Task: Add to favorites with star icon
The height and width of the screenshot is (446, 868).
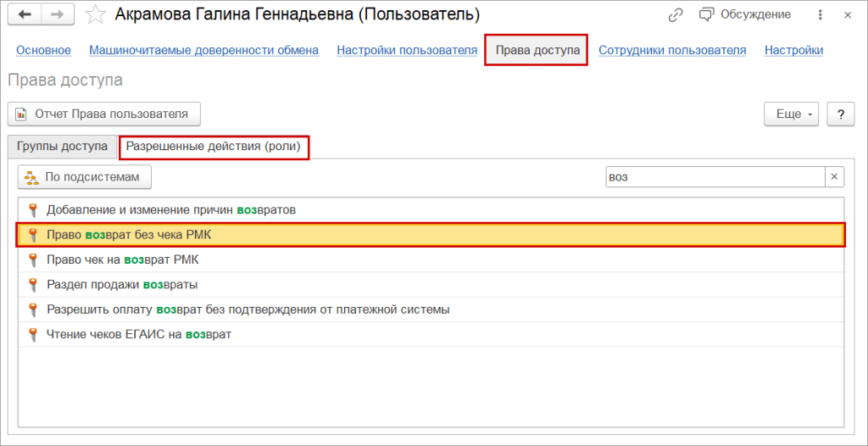Action: click(x=97, y=14)
